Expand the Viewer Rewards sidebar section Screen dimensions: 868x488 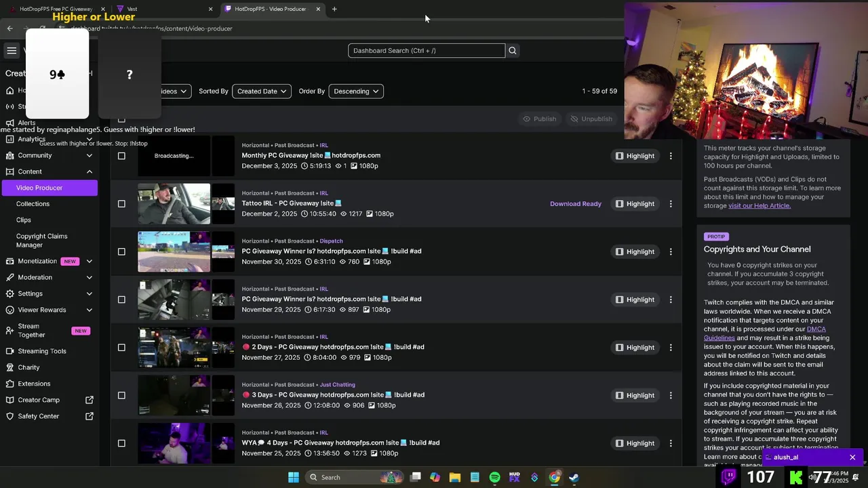pos(89,310)
